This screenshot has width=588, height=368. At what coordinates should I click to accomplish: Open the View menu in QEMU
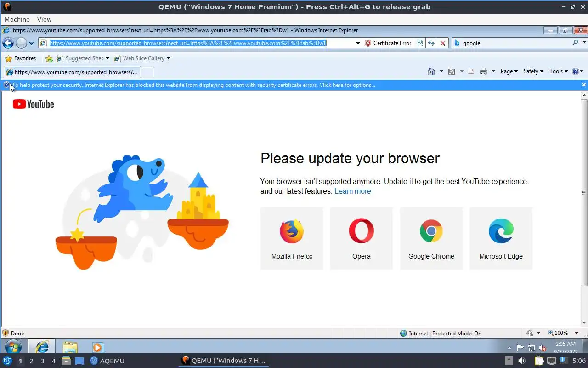44,19
